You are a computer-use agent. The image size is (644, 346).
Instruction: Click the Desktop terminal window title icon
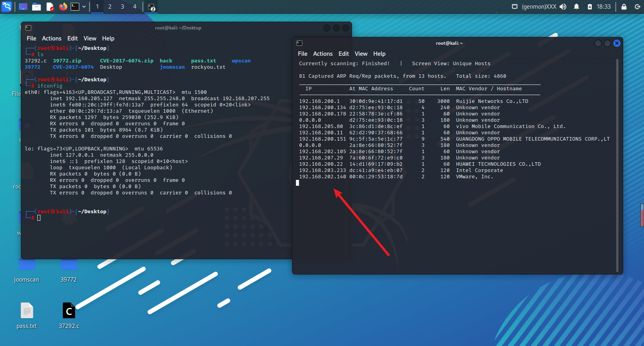[28, 28]
